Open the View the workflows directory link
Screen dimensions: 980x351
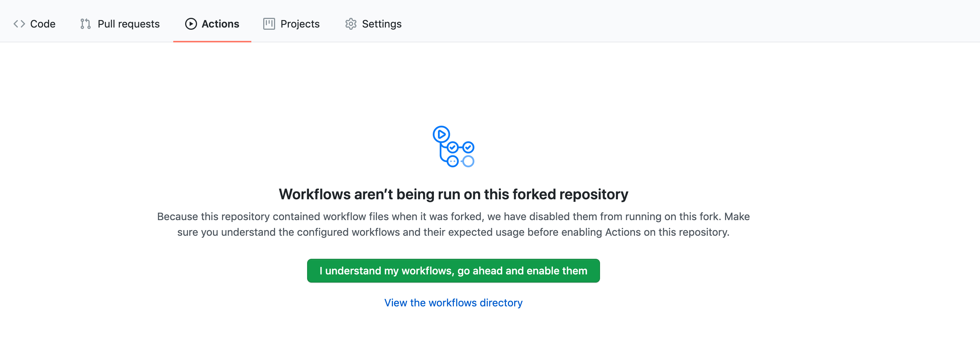click(453, 303)
